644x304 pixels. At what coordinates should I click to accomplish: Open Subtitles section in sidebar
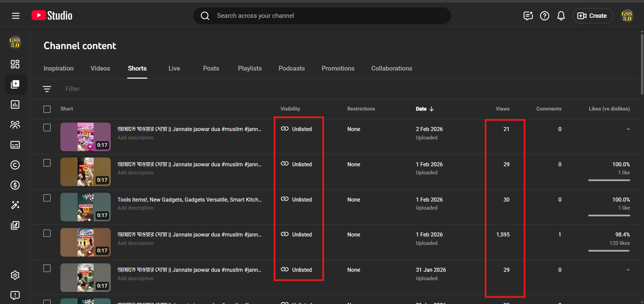click(x=15, y=145)
